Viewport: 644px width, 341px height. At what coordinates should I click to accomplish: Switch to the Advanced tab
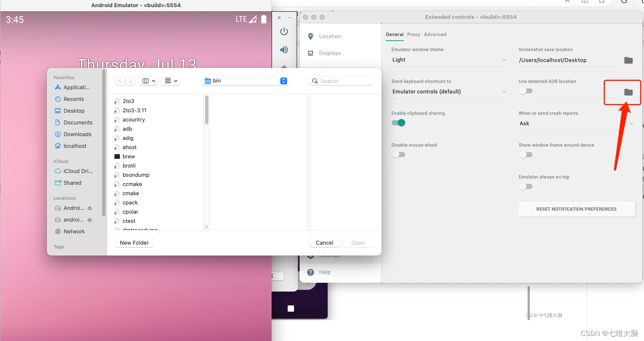[435, 35]
